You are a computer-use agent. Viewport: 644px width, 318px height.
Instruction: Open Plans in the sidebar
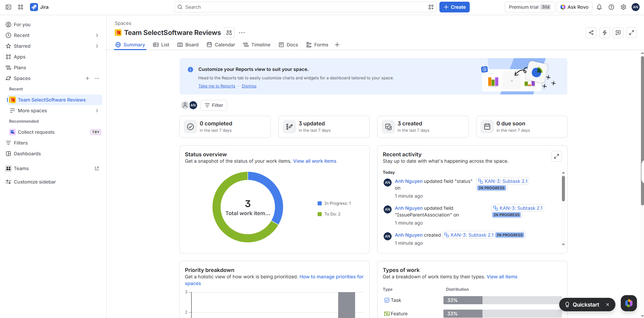tap(54, 68)
